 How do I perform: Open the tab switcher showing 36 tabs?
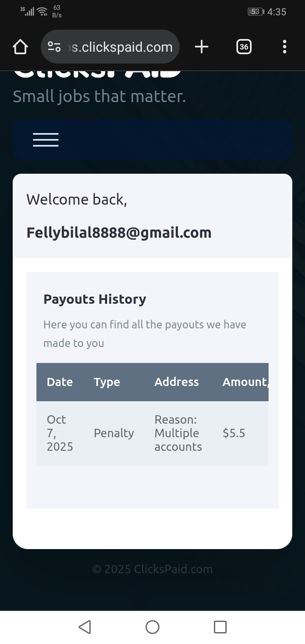(244, 47)
